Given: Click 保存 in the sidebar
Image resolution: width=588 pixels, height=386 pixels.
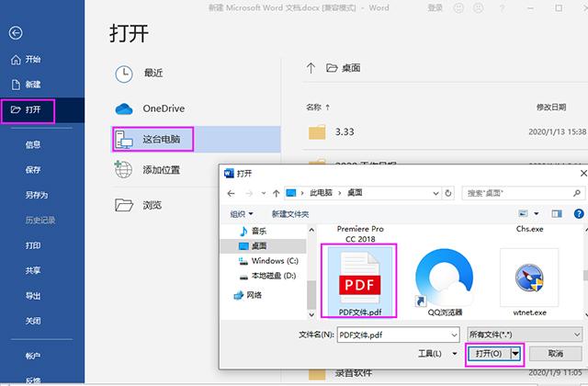Looking at the screenshot, I should 33,169.
